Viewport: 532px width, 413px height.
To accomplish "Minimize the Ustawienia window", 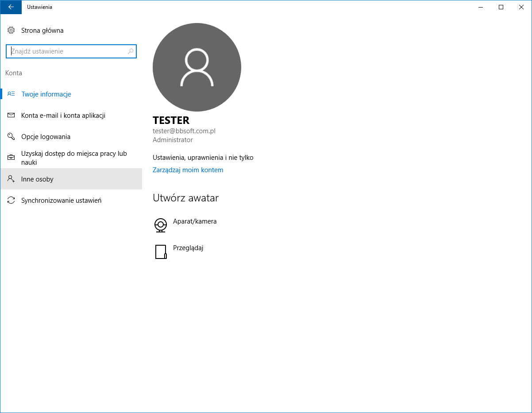I will pos(481,7).
